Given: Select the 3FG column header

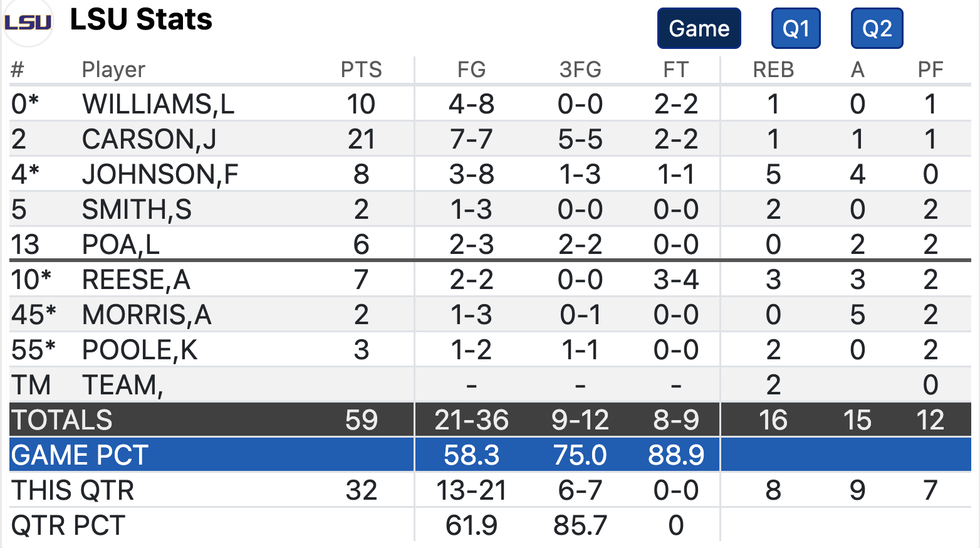Looking at the screenshot, I should [x=580, y=69].
